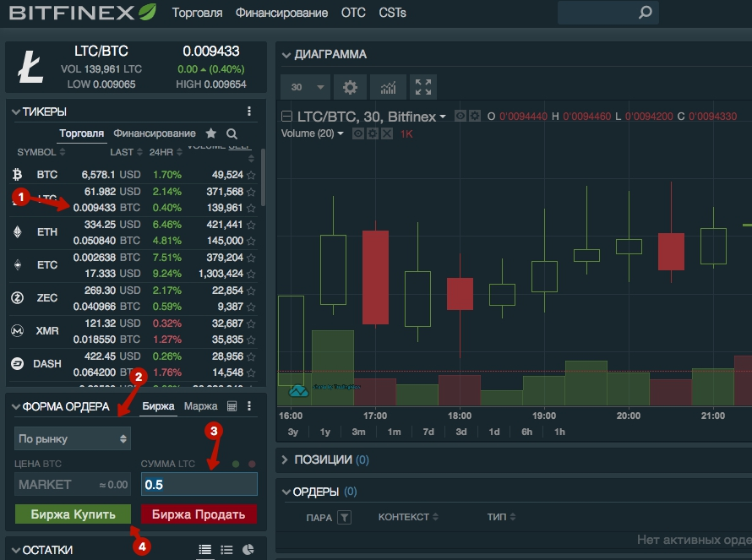The image size is (752, 560).
Task: Set chart range to 7d
Action: [x=428, y=432]
